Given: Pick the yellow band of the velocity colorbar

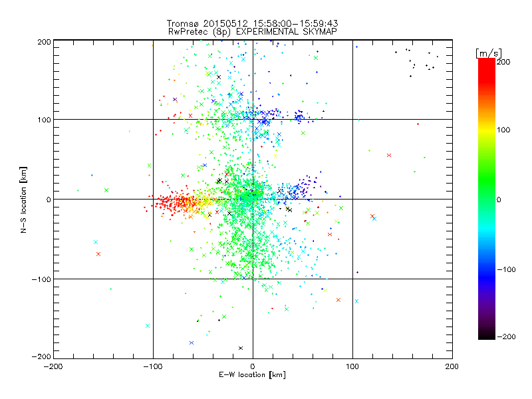Looking at the screenshot, I should (487, 130).
